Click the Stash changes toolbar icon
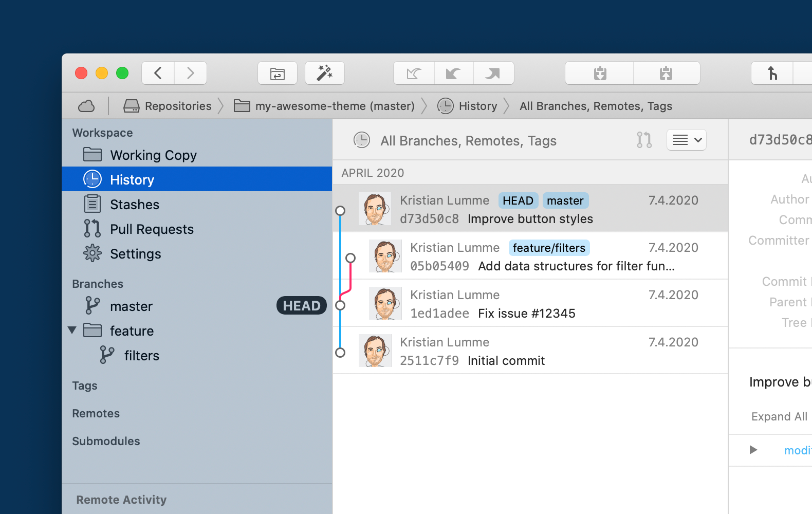812x514 pixels. [600, 74]
